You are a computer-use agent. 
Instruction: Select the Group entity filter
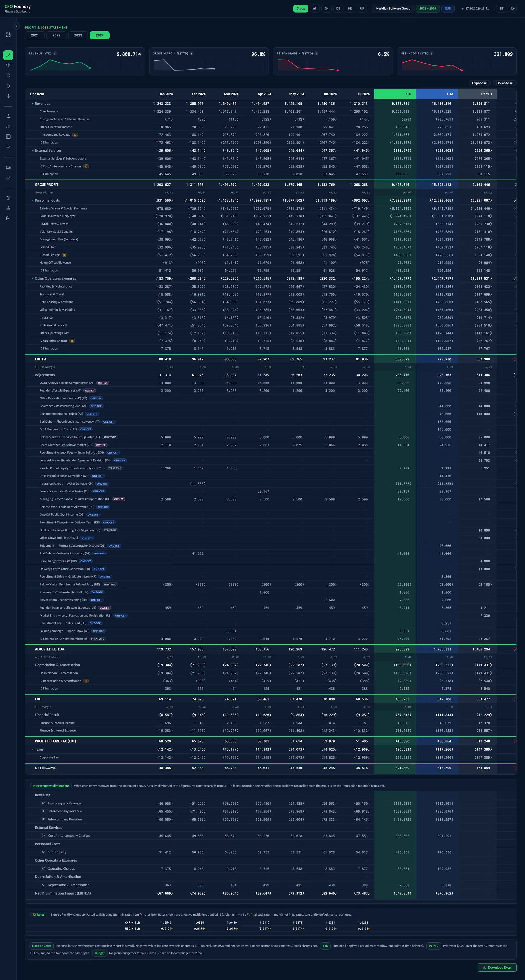click(301, 8)
